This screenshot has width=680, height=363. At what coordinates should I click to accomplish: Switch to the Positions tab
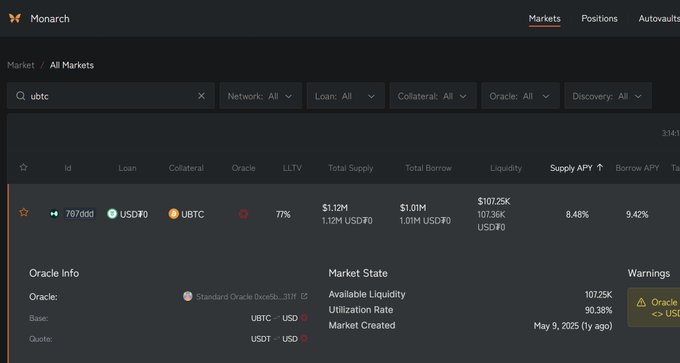599,19
